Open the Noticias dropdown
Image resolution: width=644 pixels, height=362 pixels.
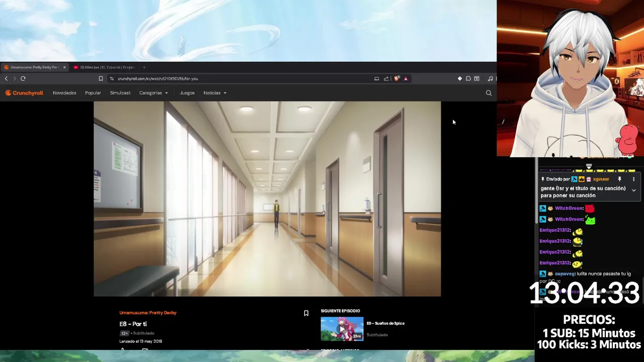click(x=215, y=93)
